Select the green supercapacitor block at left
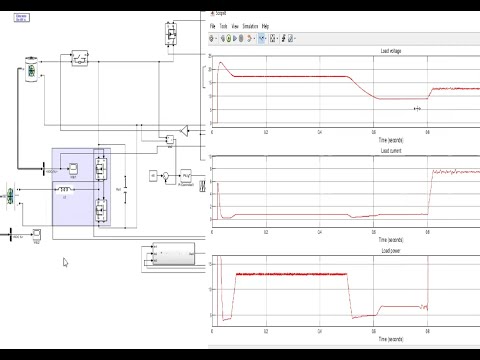Image resolution: width=480 pixels, height=360 pixels. (x=10, y=196)
